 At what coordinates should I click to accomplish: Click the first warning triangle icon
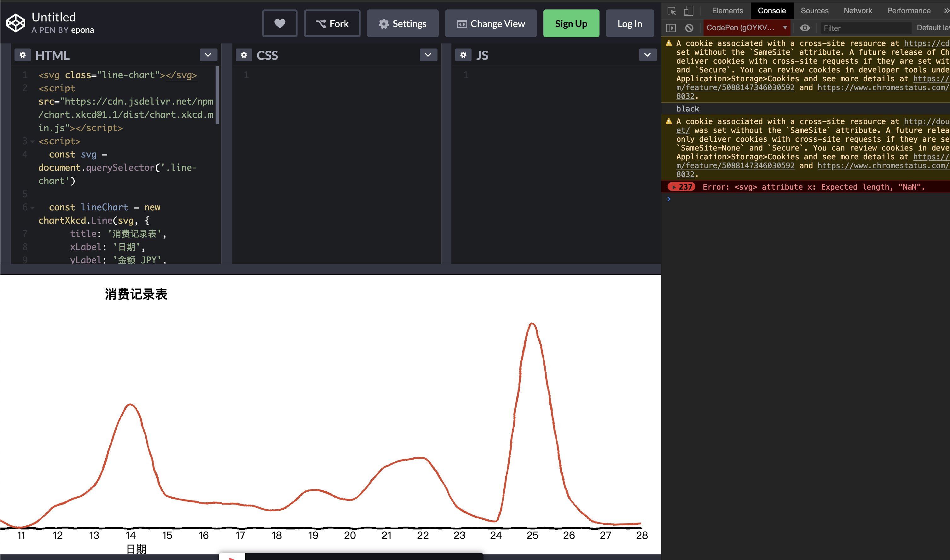pos(669,43)
